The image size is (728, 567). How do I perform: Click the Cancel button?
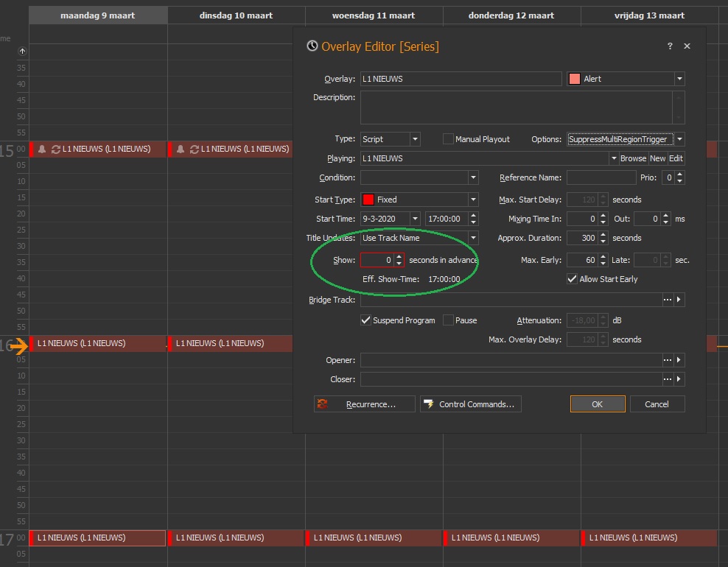[657, 404]
